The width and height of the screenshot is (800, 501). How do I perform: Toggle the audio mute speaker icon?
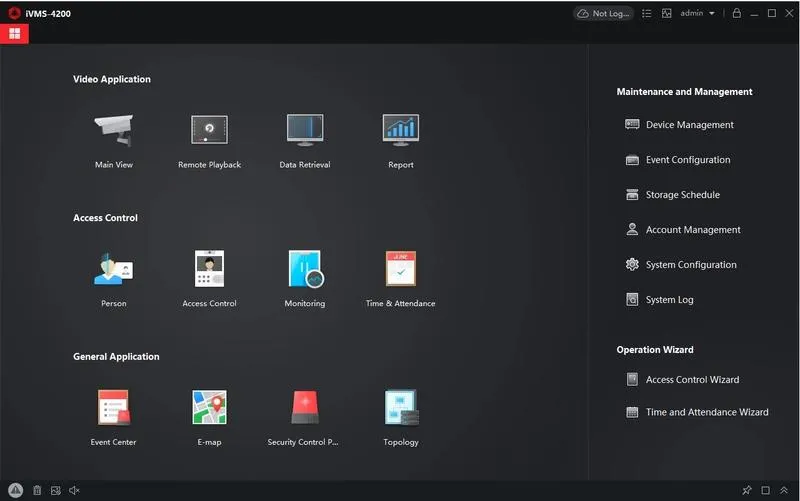(x=75, y=490)
